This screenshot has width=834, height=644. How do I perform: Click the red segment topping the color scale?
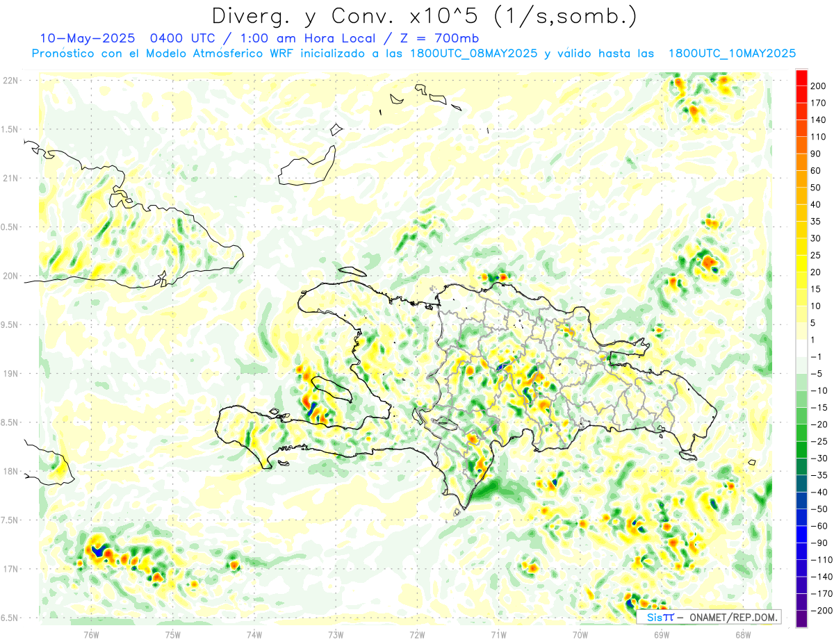pos(801,78)
